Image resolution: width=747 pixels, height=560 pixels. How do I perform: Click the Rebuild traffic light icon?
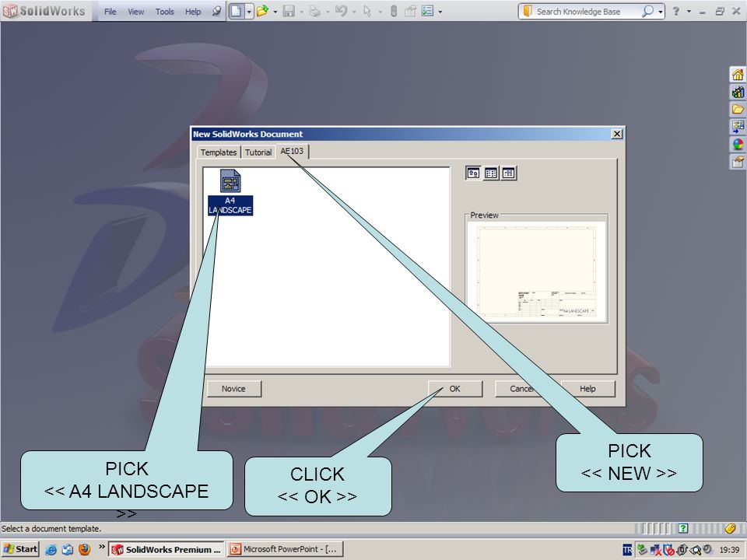click(394, 11)
